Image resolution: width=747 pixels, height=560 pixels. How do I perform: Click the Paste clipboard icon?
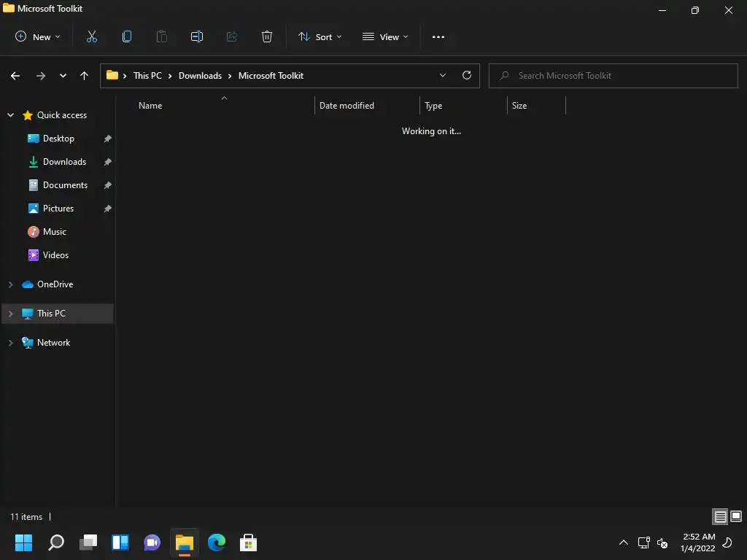[x=161, y=36]
